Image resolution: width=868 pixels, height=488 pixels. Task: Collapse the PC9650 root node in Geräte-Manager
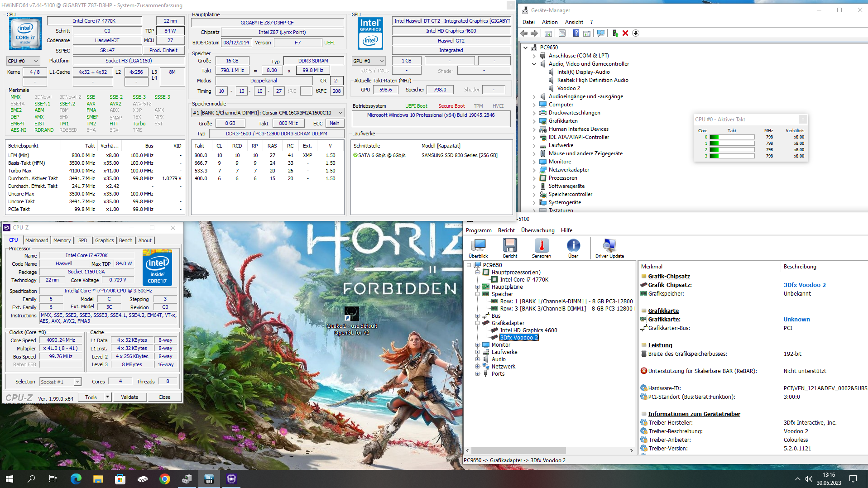tap(525, 48)
